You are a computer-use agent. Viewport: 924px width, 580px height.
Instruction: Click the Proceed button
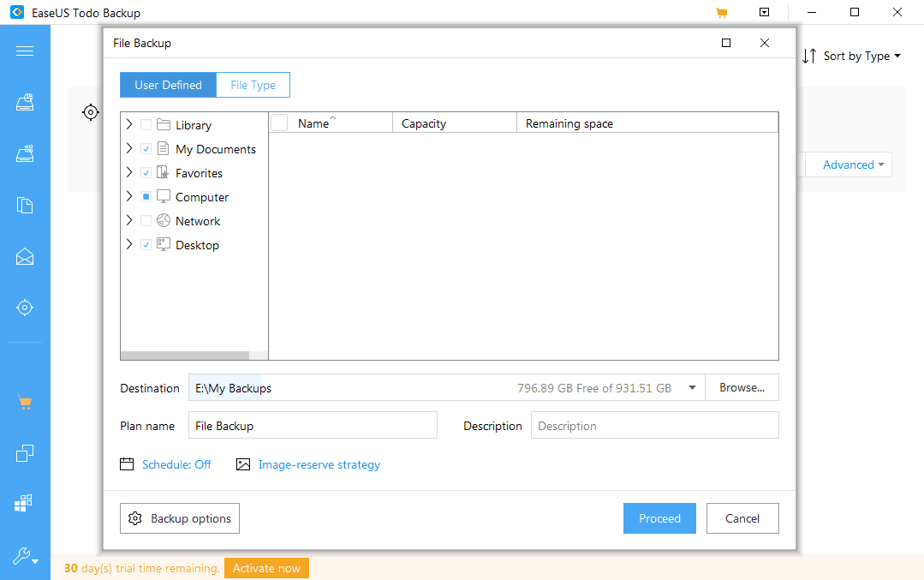click(659, 518)
